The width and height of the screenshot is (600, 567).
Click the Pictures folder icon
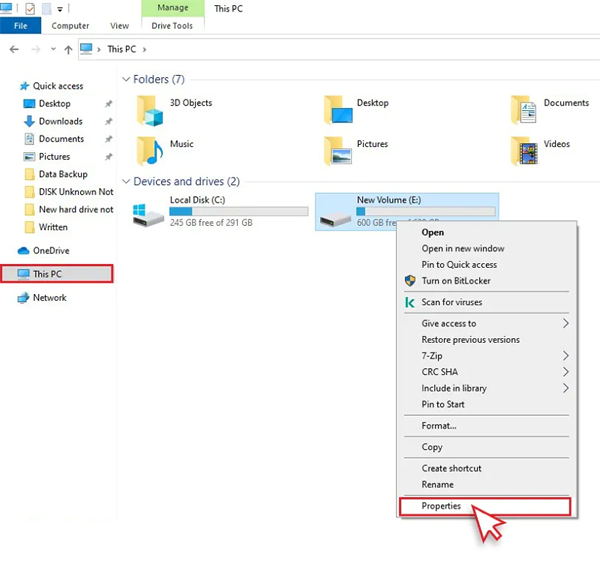point(337,150)
